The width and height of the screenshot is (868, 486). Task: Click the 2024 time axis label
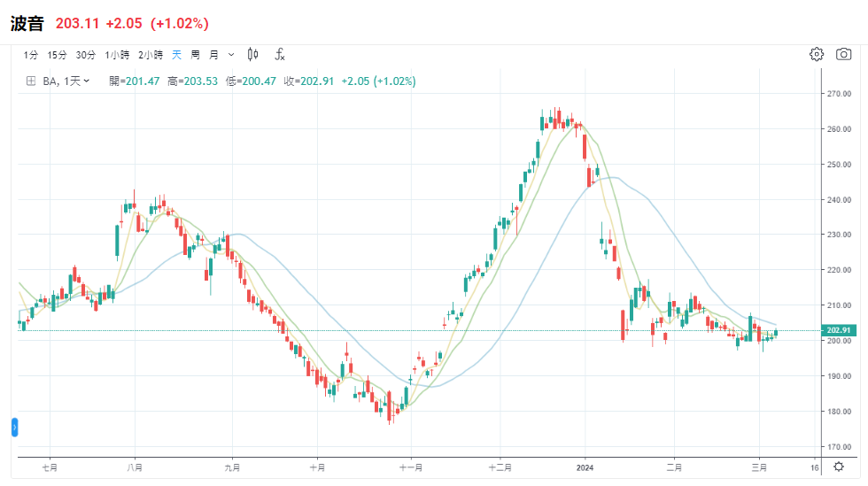[x=585, y=467]
